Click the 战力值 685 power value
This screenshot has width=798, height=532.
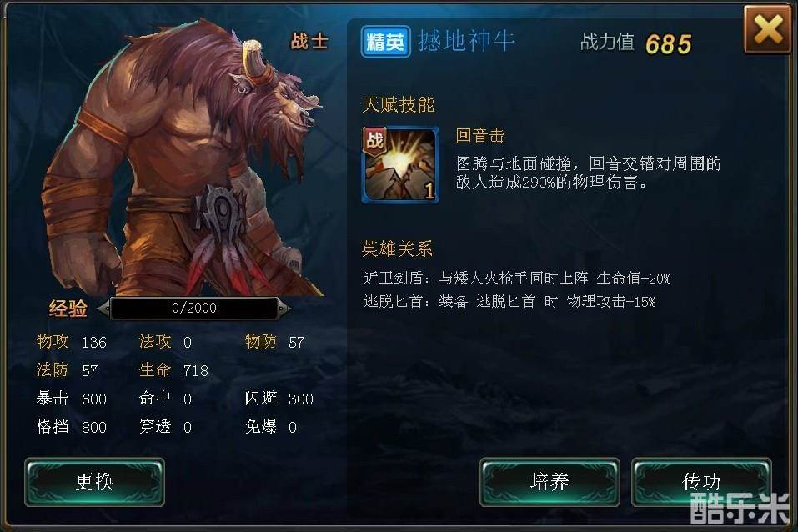[x=636, y=43]
